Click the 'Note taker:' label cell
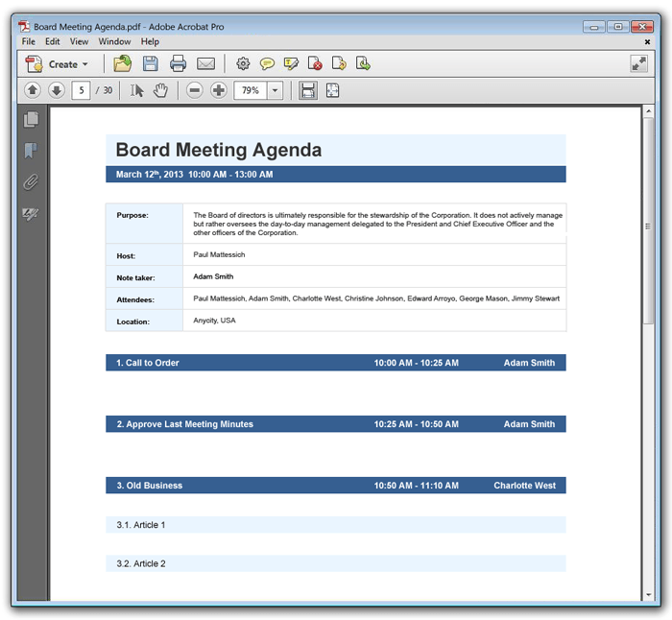672x620 pixels. (x=144, y=276)
